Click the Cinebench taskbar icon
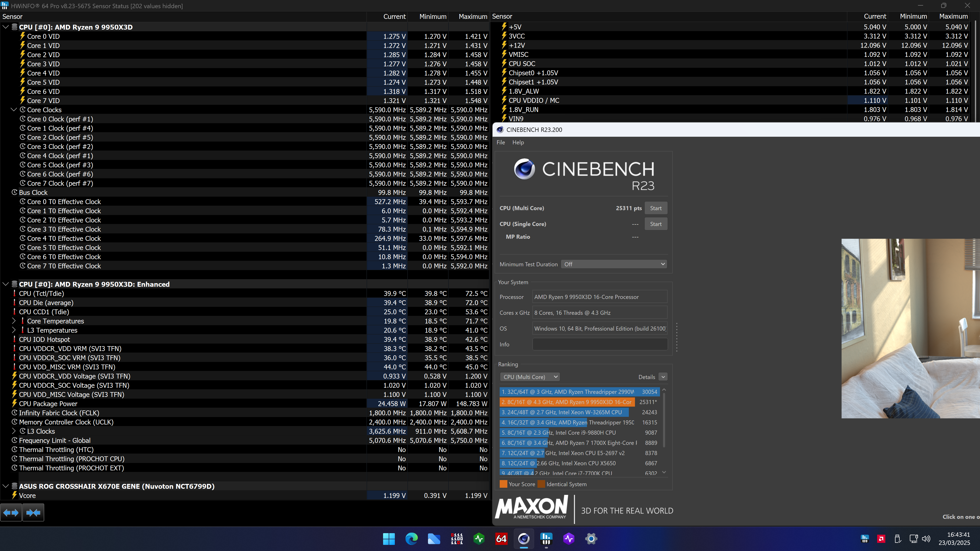The width and height of the screenshot is (980, 551). [523, 539]
